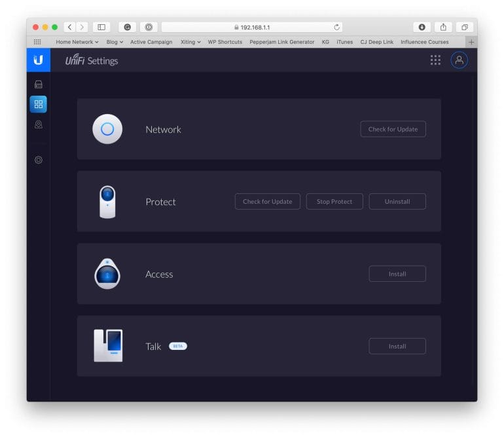Click the address bar showing 192.168.1.1
Viewport: 504px width, 437px height.
pyautogui.click(x=252, y=27)
